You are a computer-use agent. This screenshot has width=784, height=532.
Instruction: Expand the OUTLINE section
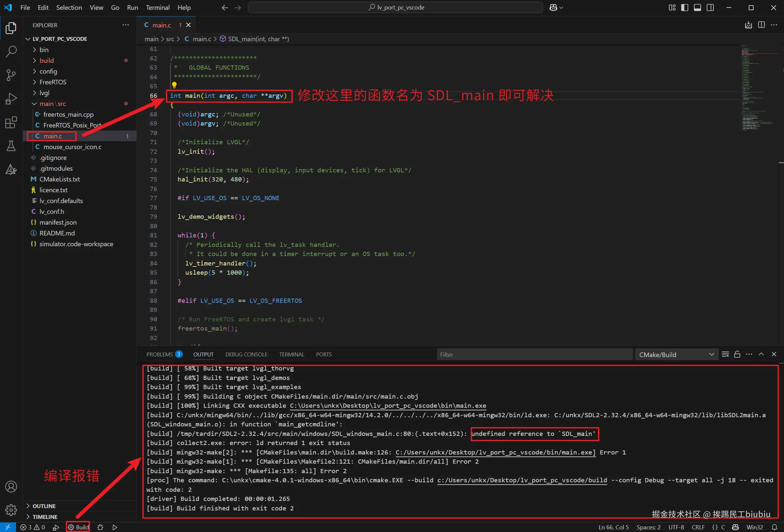pyautogui.click(x=44, y=506)
